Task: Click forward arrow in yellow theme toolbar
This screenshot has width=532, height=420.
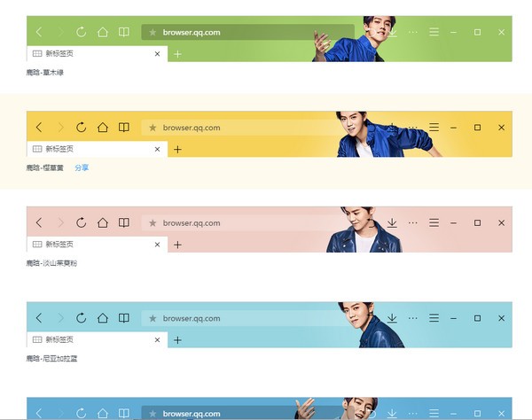Action: click(59, 128)
